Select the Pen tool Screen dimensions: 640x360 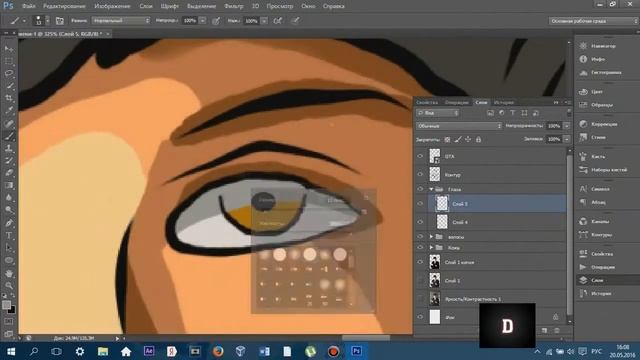click(9, 223)
